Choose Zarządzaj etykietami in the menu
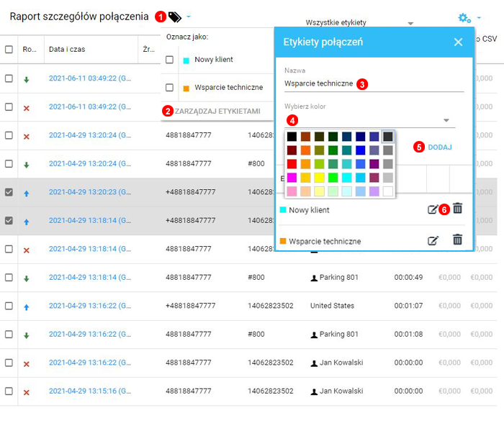Screen dimensions: 504x423 click(217, 112)
